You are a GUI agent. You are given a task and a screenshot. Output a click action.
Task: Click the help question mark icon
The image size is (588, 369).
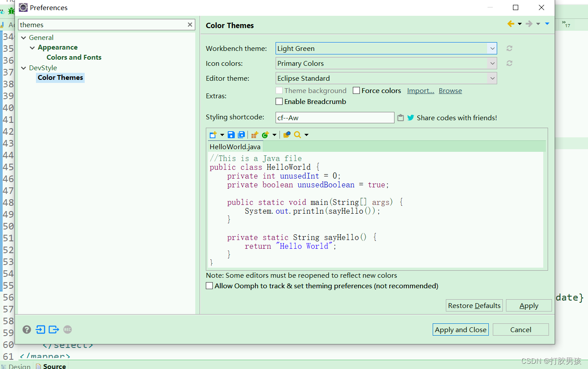click(x=27, y=330)
